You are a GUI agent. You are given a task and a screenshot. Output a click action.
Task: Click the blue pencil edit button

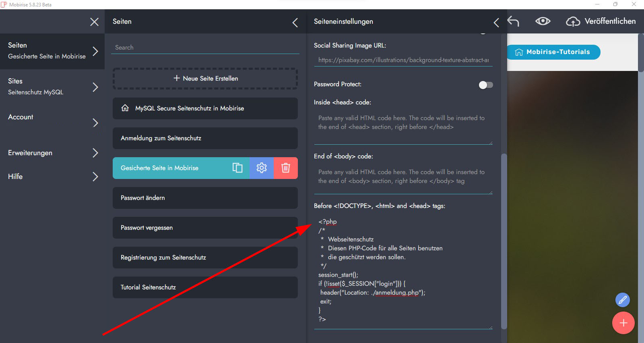622,300
